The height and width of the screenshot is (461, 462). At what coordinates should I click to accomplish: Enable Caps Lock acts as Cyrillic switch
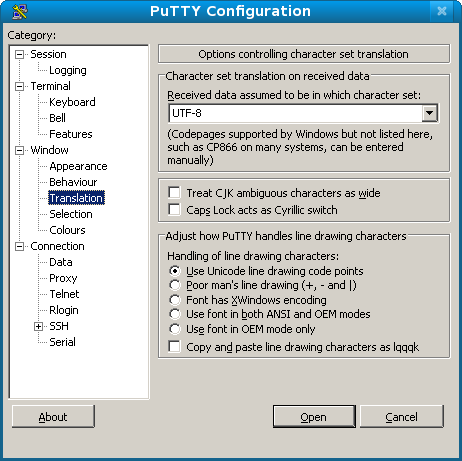175,210
